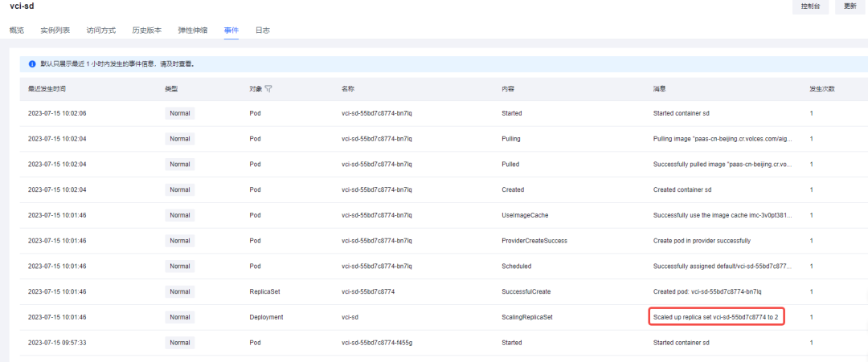This screenshot has width=868, height=362.
Task: Click the 控制台 button
Action: 811,6
